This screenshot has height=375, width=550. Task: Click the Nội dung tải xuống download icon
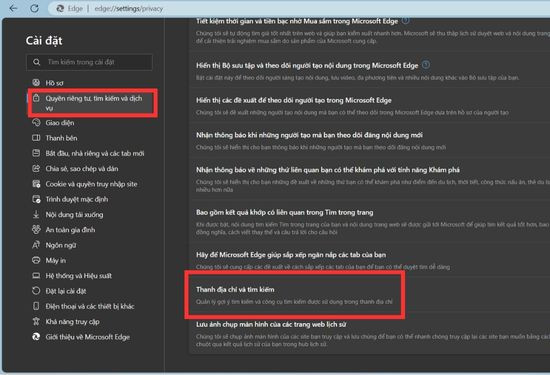tap(36, 214)
